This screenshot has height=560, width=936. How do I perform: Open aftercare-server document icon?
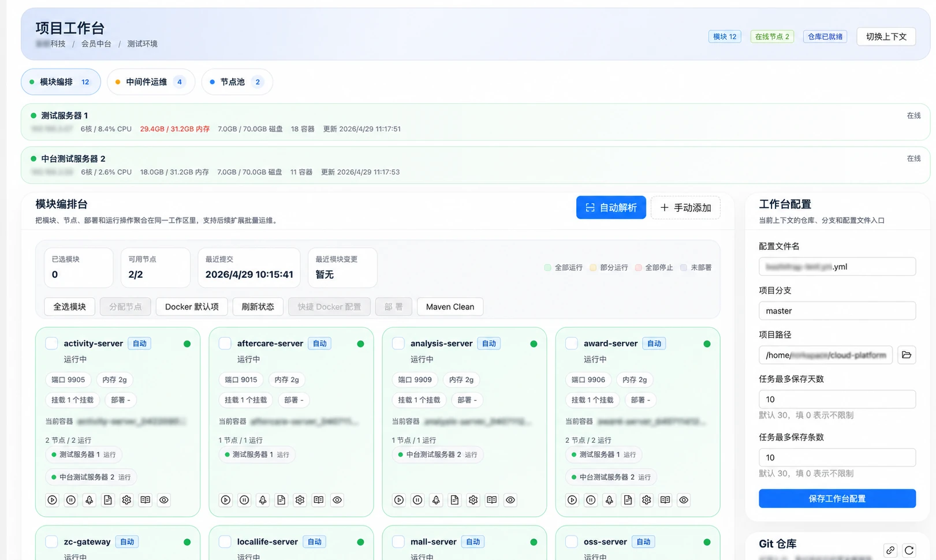(x=281, y=500)
